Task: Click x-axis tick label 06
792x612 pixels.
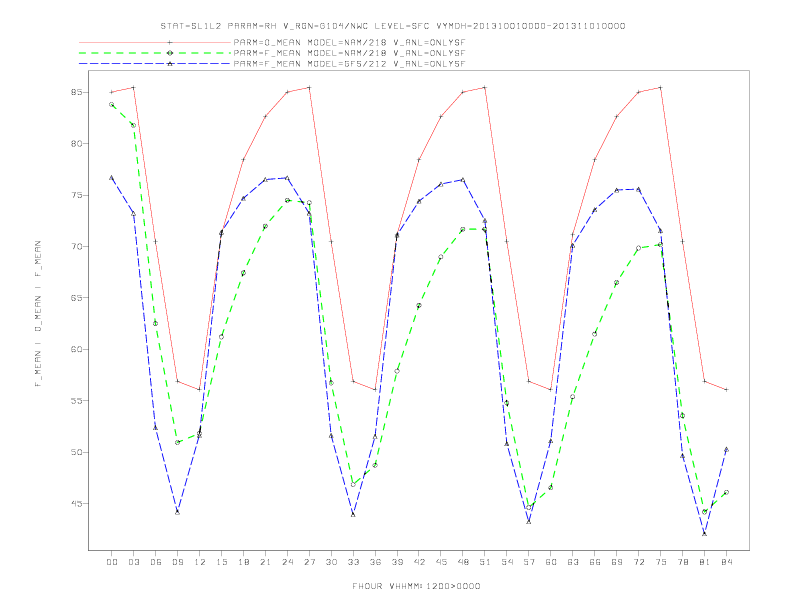Action: coord(156,562)
